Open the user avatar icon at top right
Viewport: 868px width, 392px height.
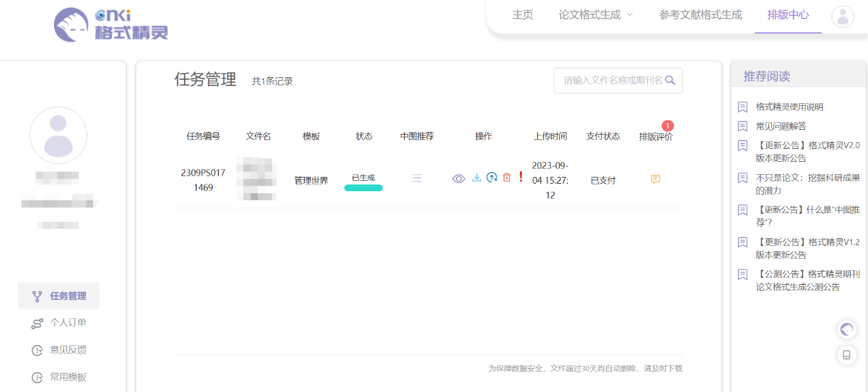(x=842, y=16)
